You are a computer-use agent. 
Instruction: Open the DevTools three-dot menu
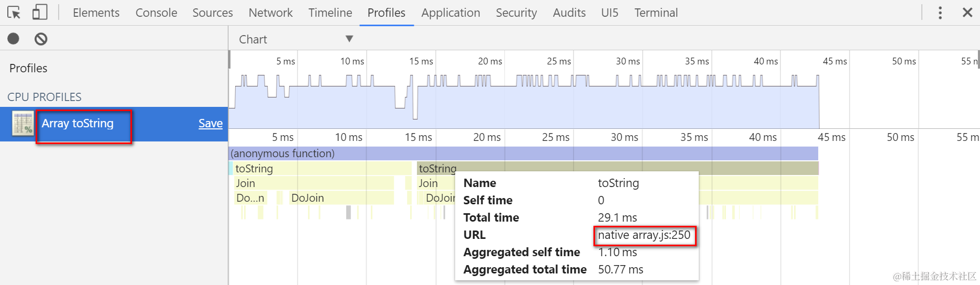[x=940, y=13]
